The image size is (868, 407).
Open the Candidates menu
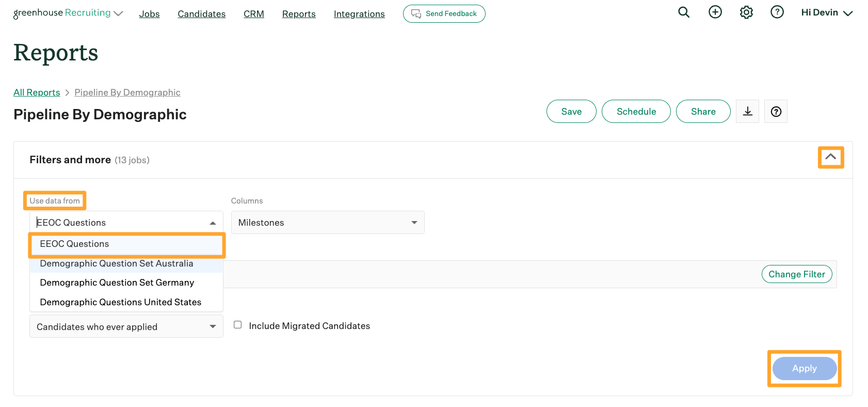pos(202,14)
